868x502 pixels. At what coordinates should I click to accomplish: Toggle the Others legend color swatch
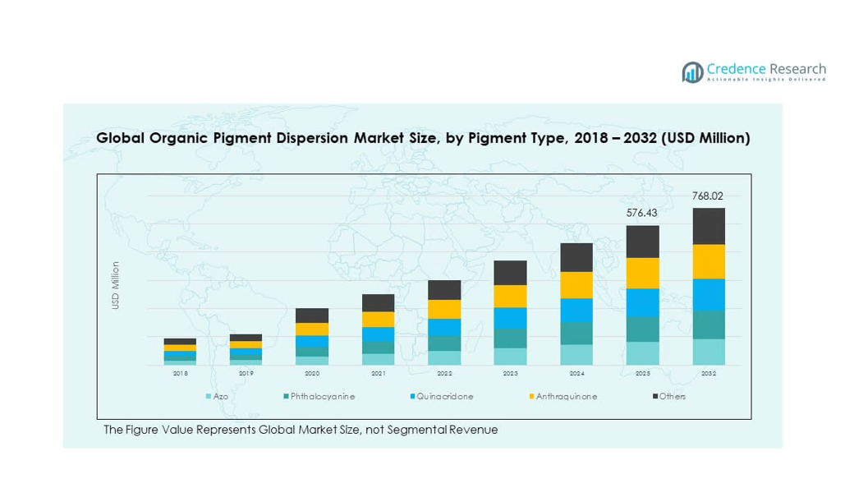[654, 397]
